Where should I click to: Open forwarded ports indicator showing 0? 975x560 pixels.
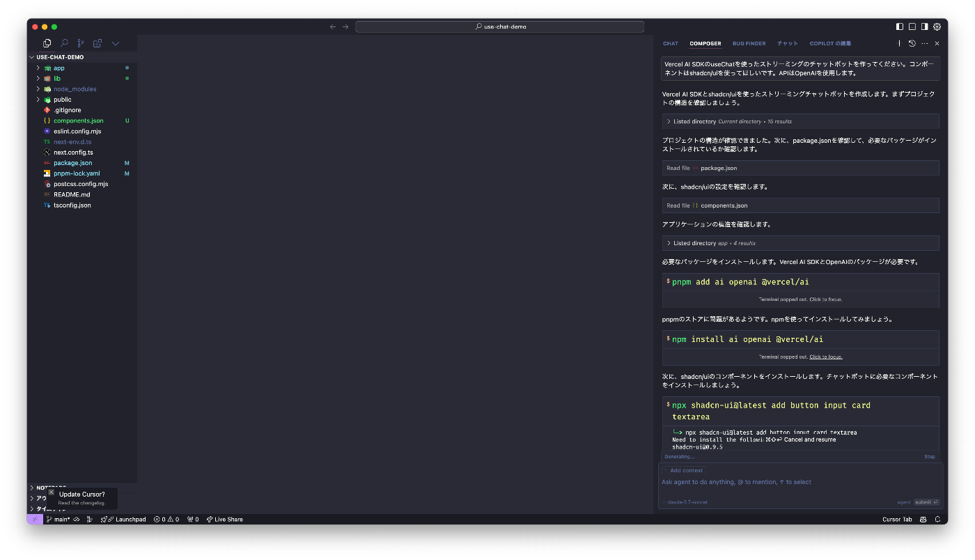[193, 520]
